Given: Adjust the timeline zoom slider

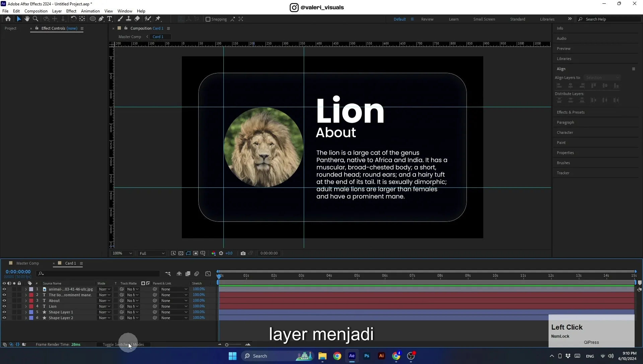Looking at the screenshot, I should pyautogui.click(x=227, y=345).
